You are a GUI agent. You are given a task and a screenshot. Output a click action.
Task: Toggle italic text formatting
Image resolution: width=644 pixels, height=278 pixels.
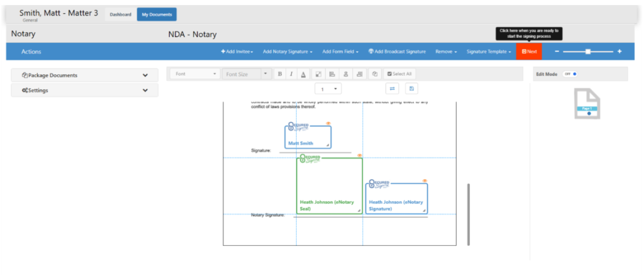point(291,74)
